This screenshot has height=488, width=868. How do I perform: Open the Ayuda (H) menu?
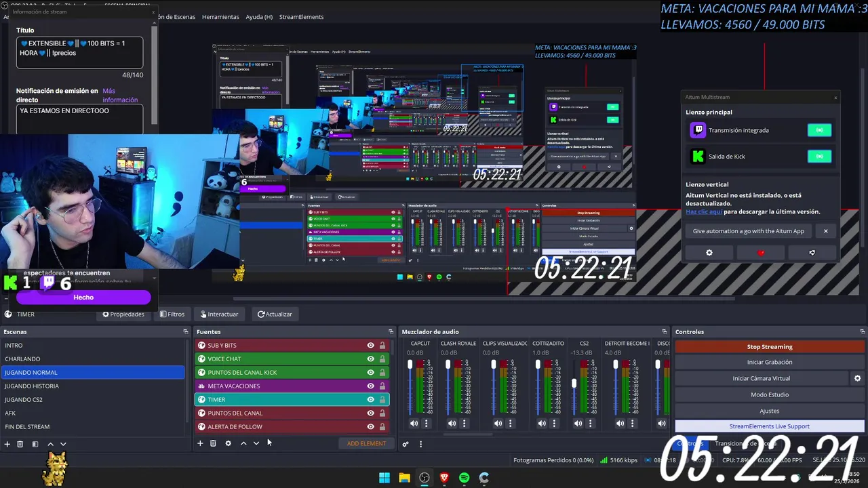tap(259, 16)
